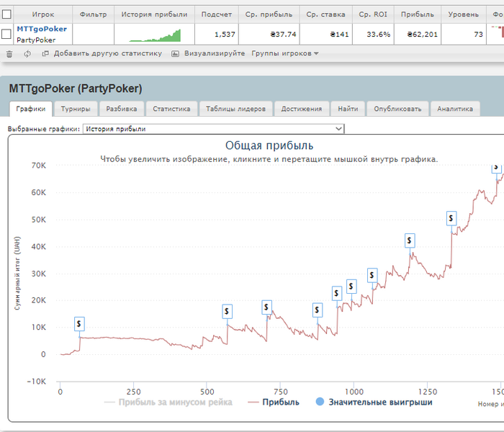Sort by Прибыль column header
This screenshot has width=504, height=432.
[x=418, y=14]
